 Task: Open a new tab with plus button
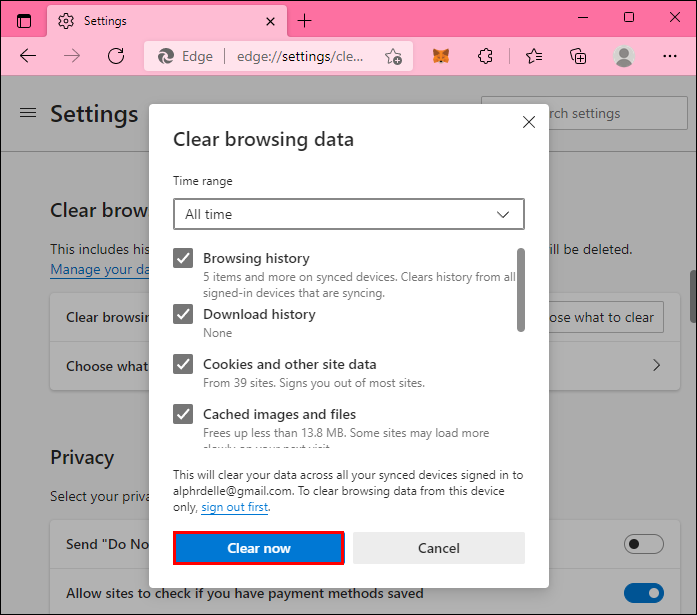[x=305, y=20]
